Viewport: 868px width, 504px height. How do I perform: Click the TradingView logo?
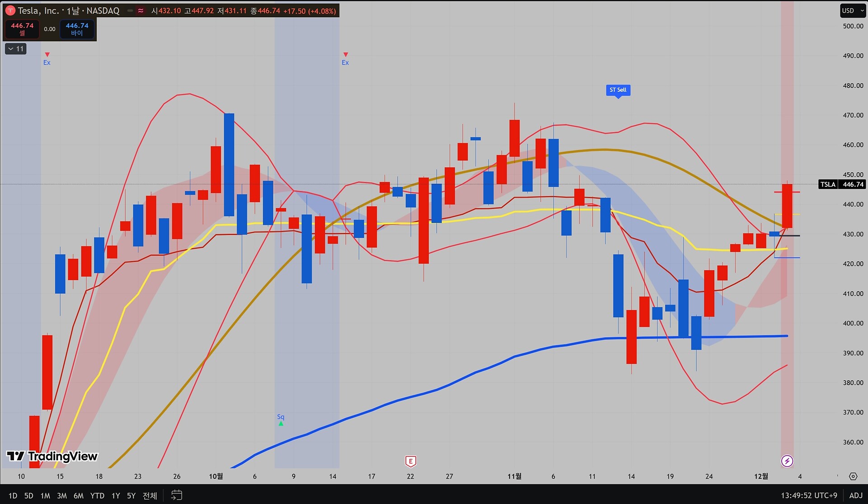click(52, 456)
